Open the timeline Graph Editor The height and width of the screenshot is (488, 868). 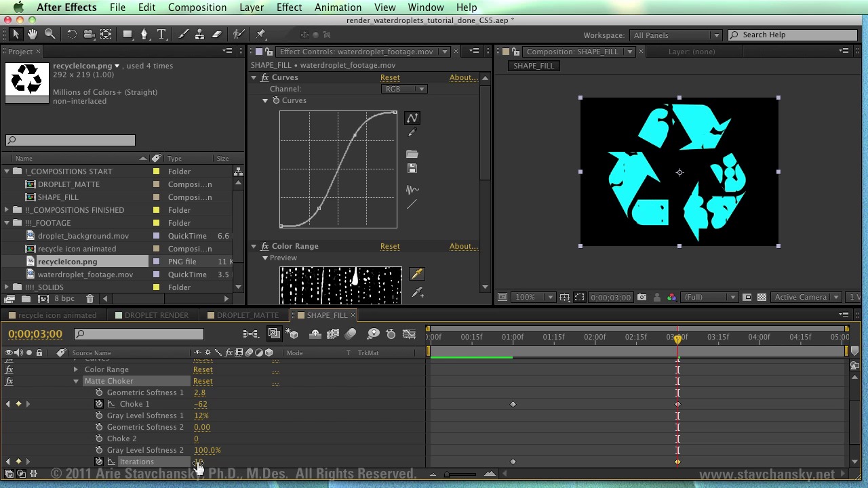[x=409, y=333]
